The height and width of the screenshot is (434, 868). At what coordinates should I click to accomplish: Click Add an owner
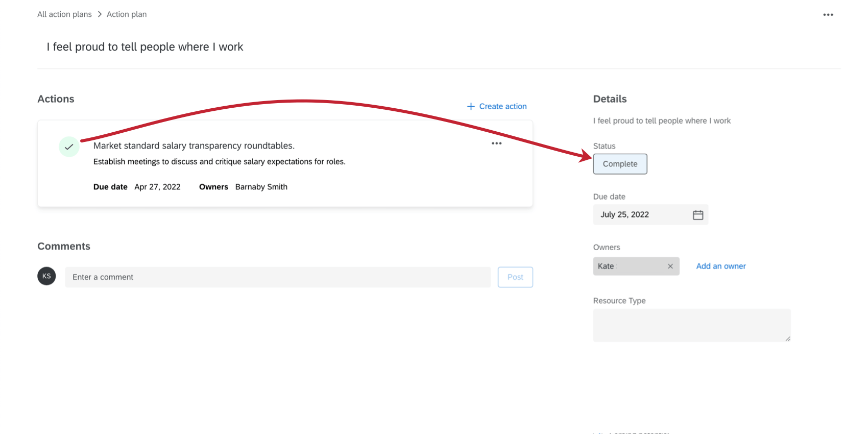(721, 266)
